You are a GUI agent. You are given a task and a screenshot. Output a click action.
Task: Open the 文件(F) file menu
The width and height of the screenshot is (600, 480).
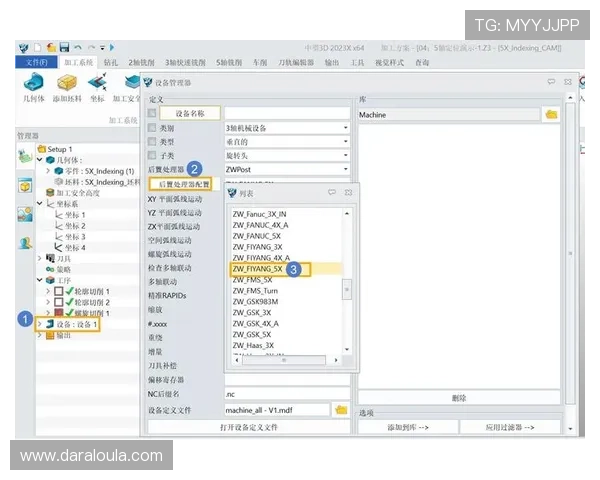tap(37, 62)
